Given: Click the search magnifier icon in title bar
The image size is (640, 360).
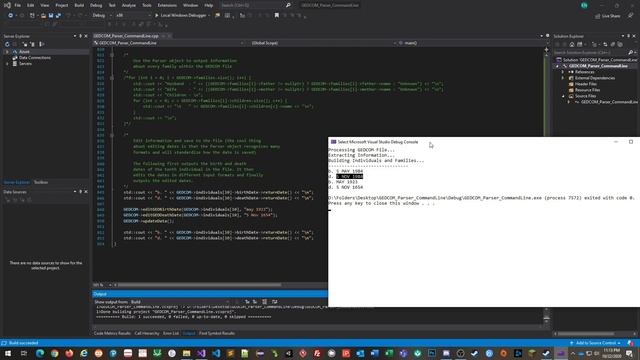Looking at the screenshot, I should point(288,5).
